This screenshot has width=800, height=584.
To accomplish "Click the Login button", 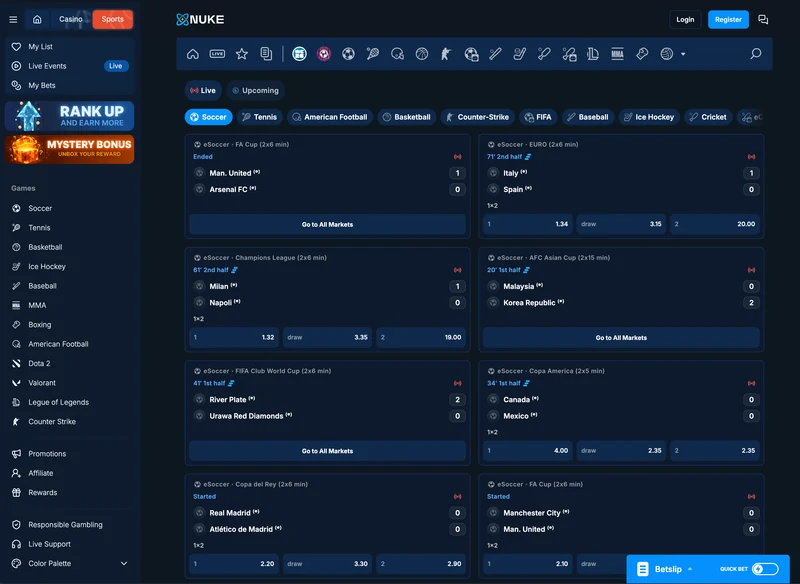I will pyautogui.click(x=685, y=19).
